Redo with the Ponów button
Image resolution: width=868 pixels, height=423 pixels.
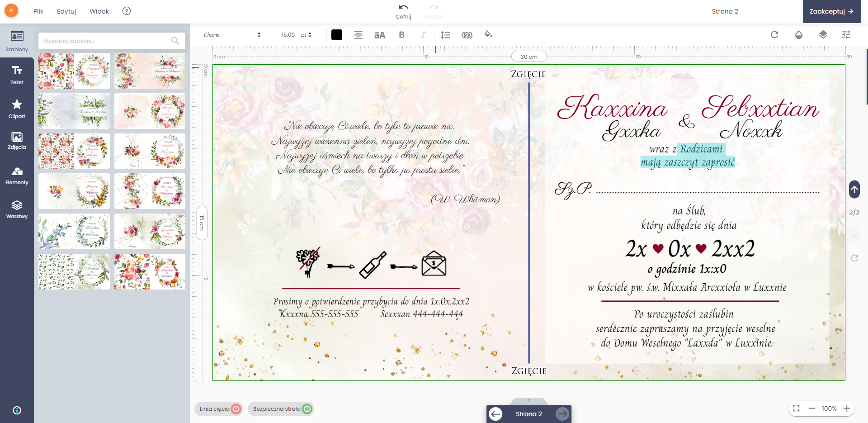(434, 12)
